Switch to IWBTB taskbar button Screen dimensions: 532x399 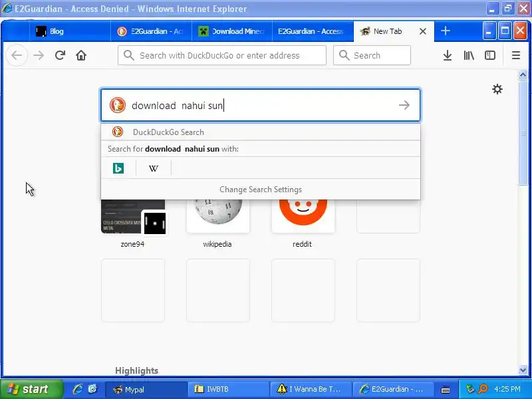click(x=227, y=389)
